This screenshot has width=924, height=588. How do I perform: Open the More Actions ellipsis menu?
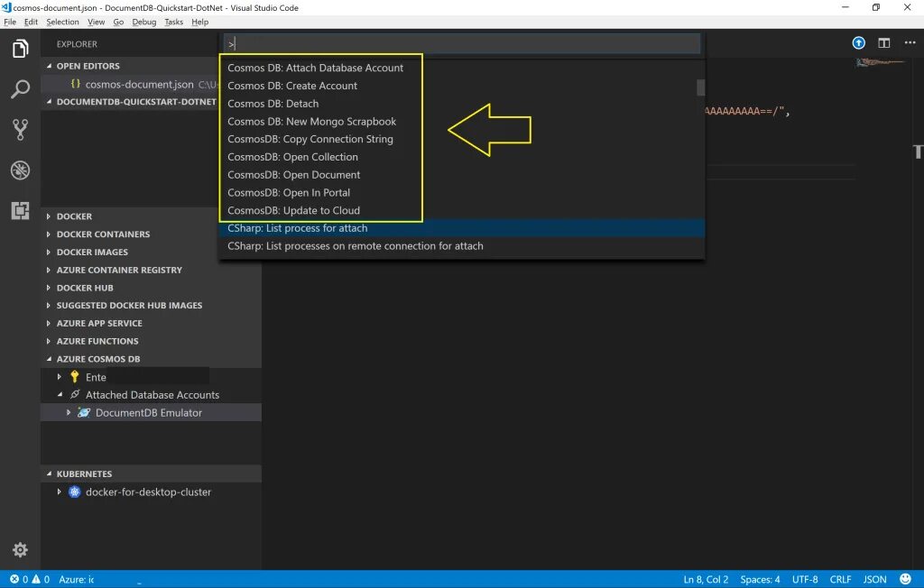coord(910,43)
